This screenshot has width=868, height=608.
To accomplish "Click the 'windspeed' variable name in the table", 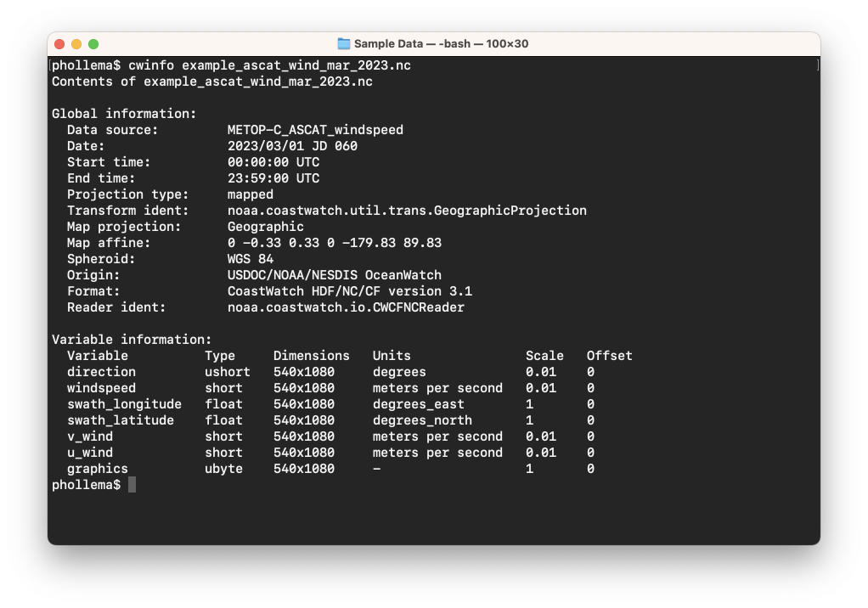I will (x=101, y=388).
